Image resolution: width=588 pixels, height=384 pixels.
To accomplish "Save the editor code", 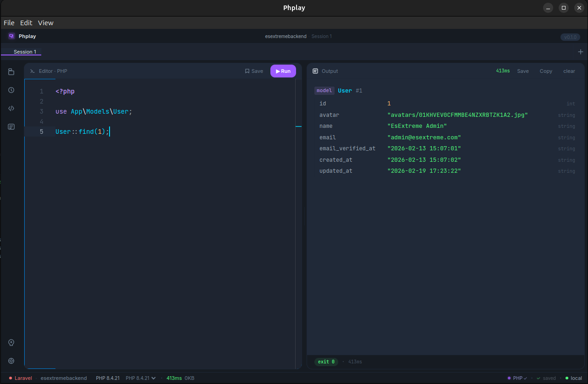I will pyautogui.click(x=254, y=71).
